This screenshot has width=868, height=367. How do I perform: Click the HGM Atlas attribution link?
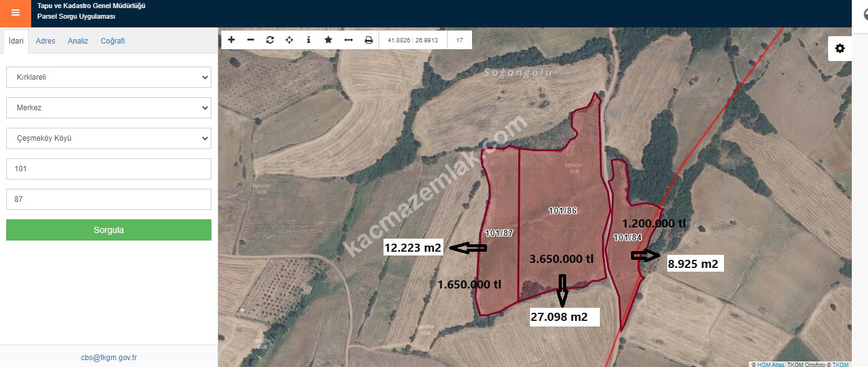click(771, 365)
